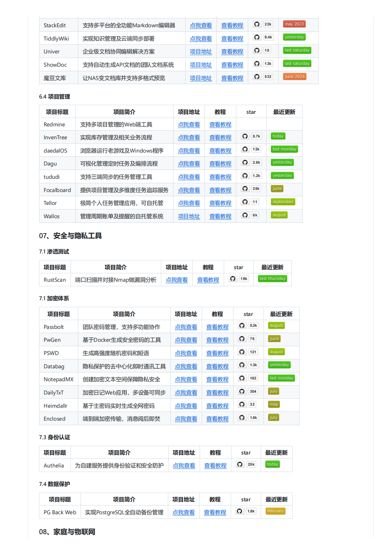Click the GitHub star badge for PG Back Web
This screenshot has width=392, height=554.
246,511
